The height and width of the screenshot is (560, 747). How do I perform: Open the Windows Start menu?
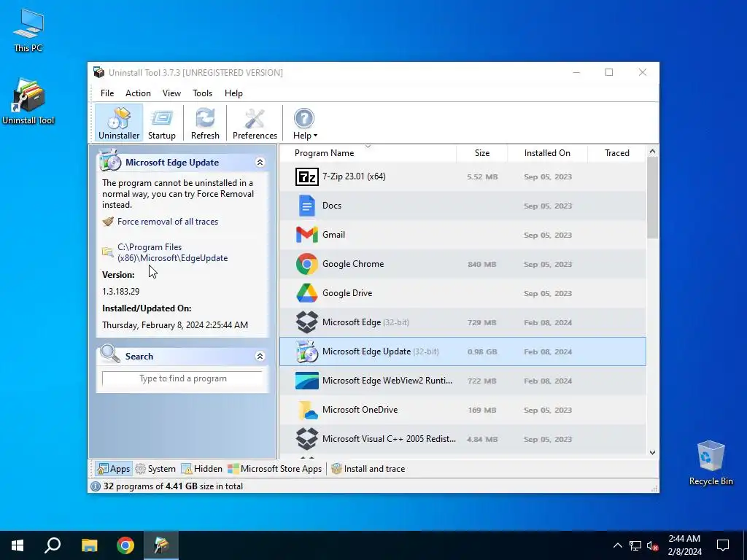pyautogui.click(x=18, y=545)
